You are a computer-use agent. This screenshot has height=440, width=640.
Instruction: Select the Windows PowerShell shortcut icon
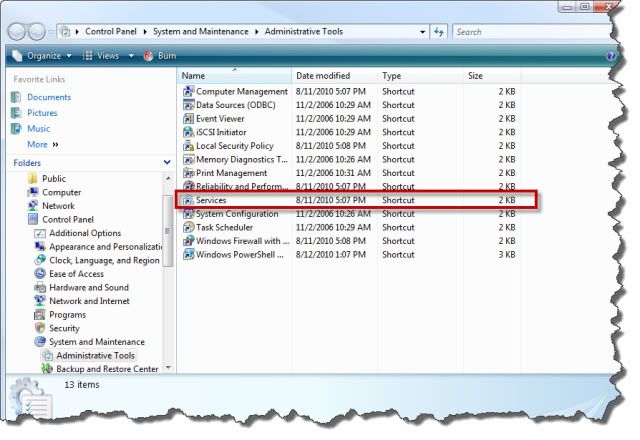[188, 255]
